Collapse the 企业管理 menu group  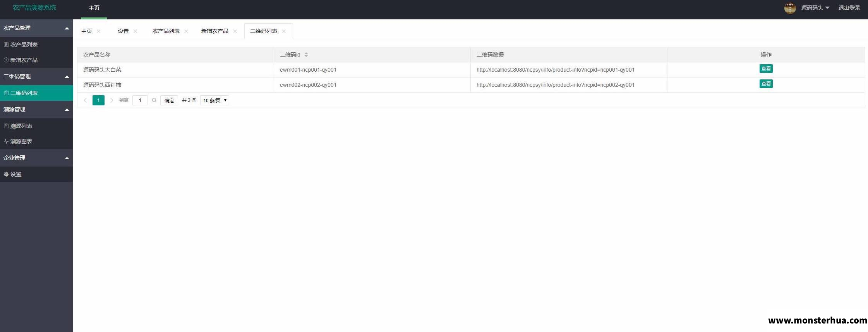pos(36,158)
